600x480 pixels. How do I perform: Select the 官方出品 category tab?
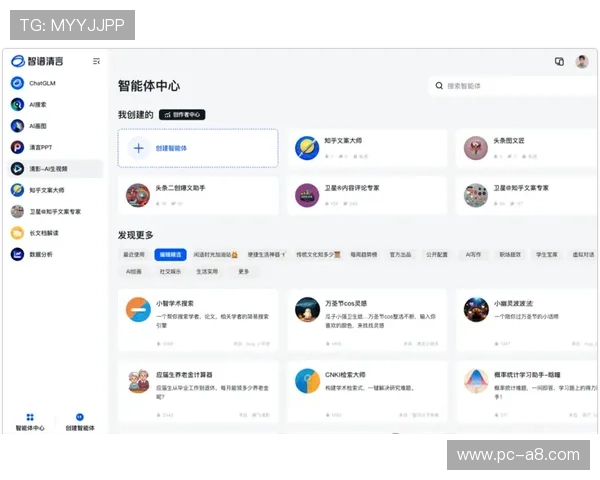click(x=400, y=255)
